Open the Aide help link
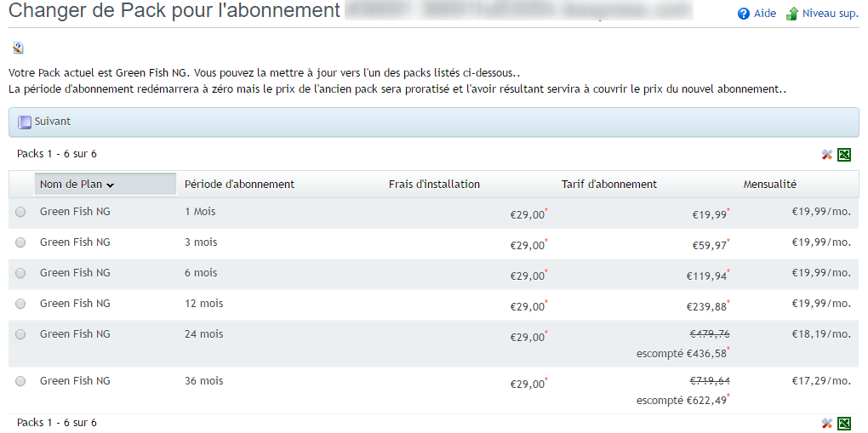This screenshot has width=868, height=433. [x=764, y=14]
